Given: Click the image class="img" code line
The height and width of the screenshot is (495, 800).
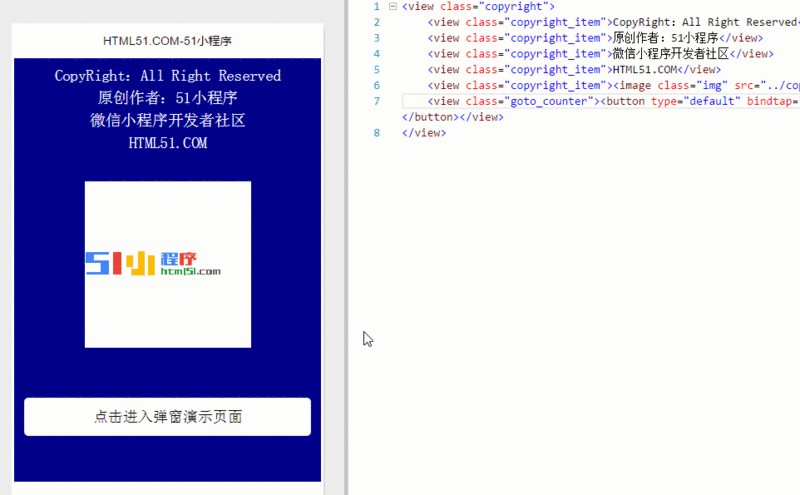Looking at the screenshot, I should point(613,86).
